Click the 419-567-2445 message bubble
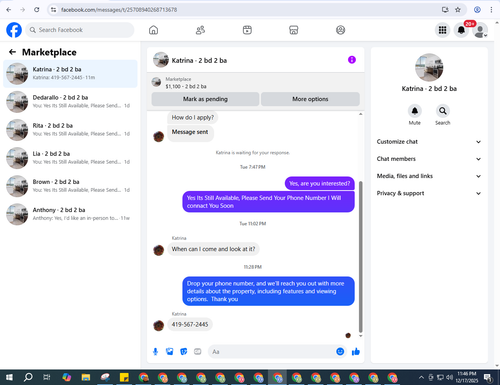This screenshot has width=500, height=385. pos(190,324)
